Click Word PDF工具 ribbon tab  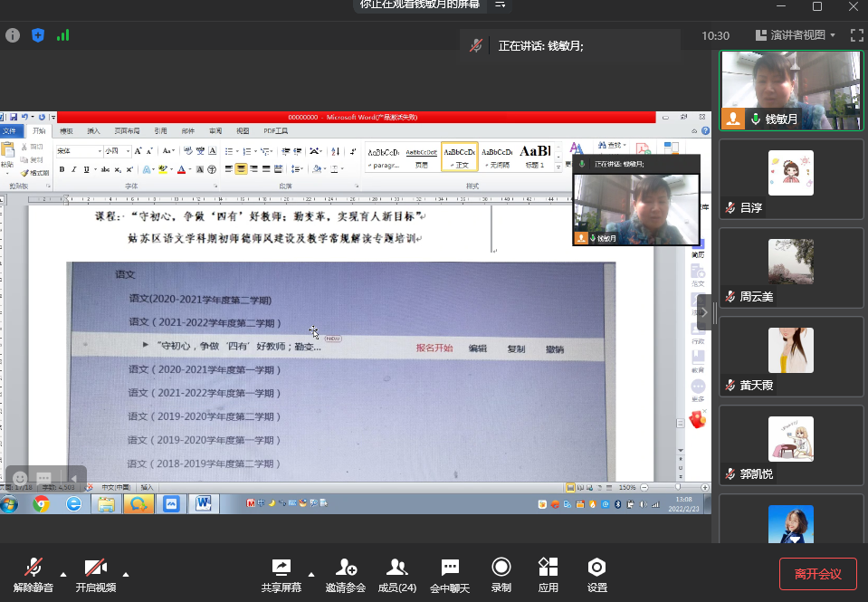(276, 131)
